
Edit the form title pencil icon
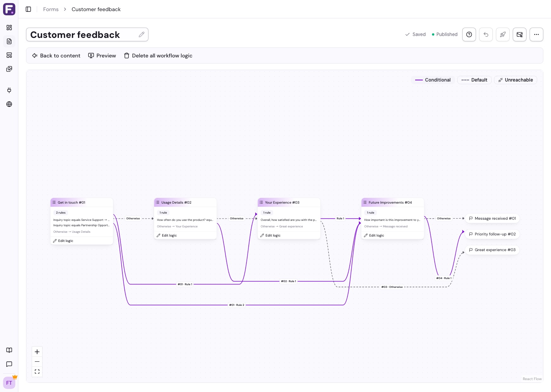pos(142,34)
